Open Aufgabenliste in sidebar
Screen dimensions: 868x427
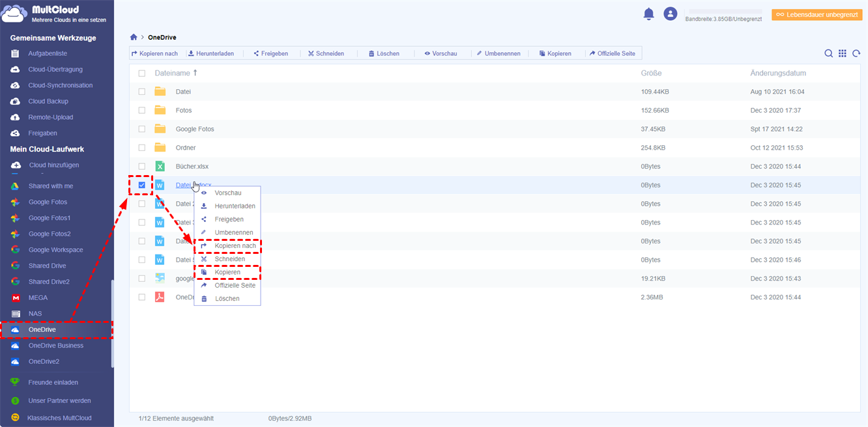point(48,53)
